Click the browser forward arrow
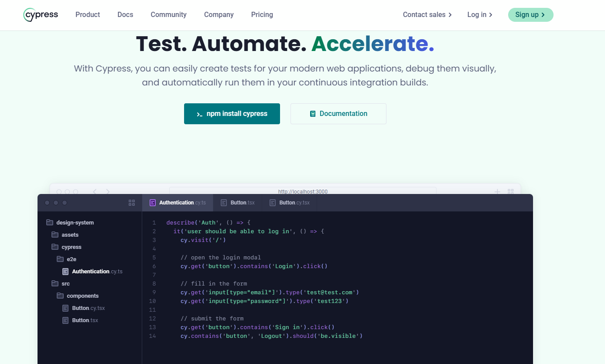Viewport: 605px width, 364px height. [108, 191]
